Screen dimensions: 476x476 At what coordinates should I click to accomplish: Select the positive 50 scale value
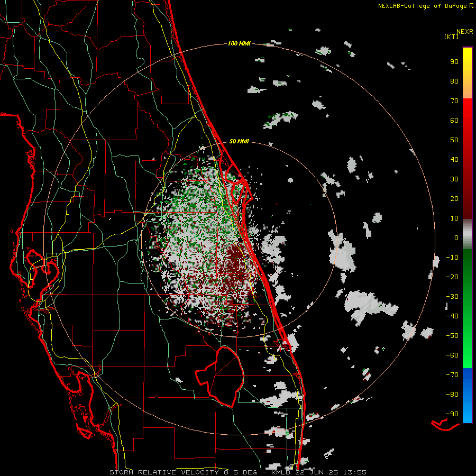(x=454, y=140)
